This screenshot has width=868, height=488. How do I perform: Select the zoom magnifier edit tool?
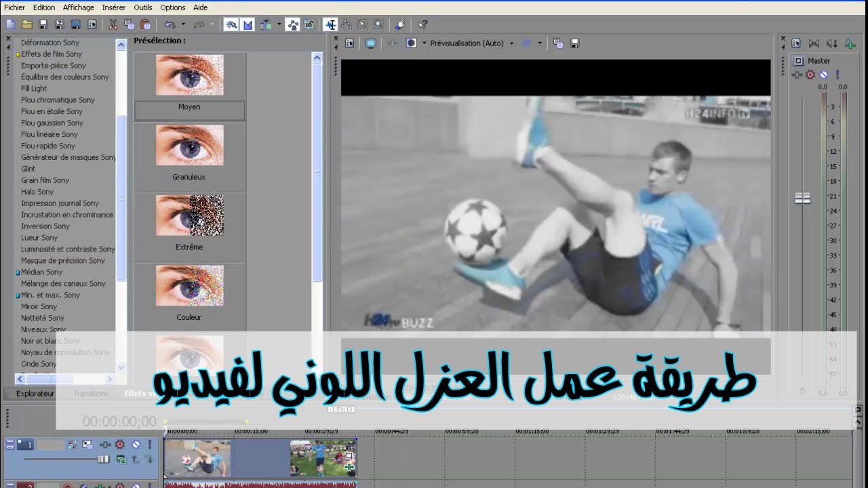coord(378,24)
